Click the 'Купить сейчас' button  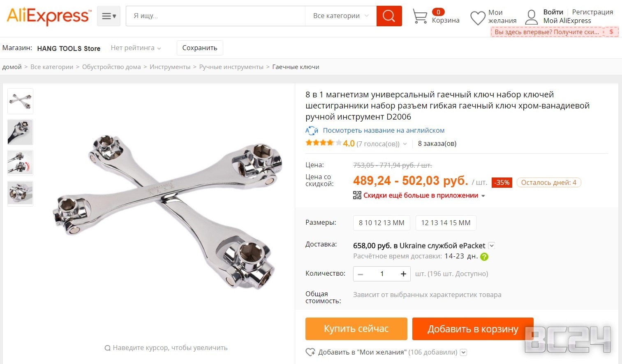[356, 329]
